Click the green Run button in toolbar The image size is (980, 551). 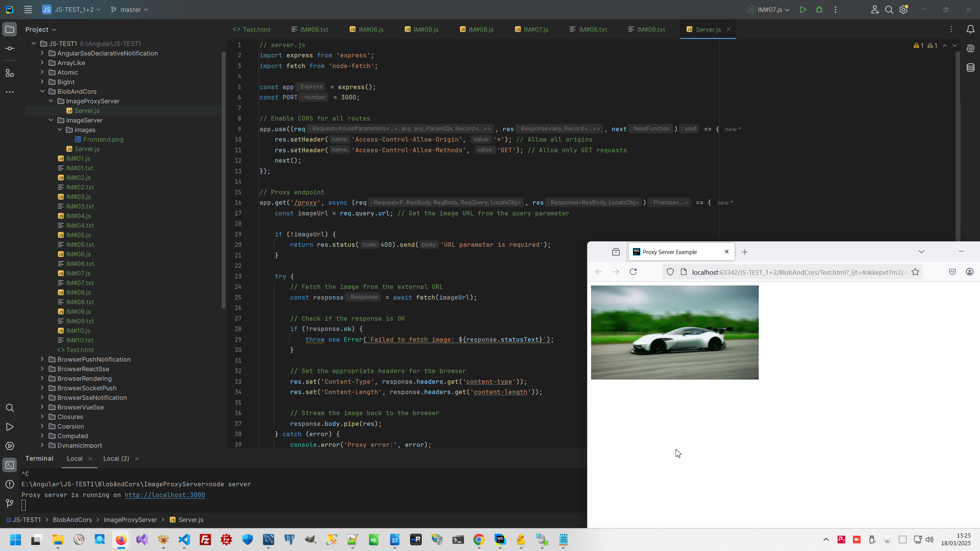pos(803,10)
